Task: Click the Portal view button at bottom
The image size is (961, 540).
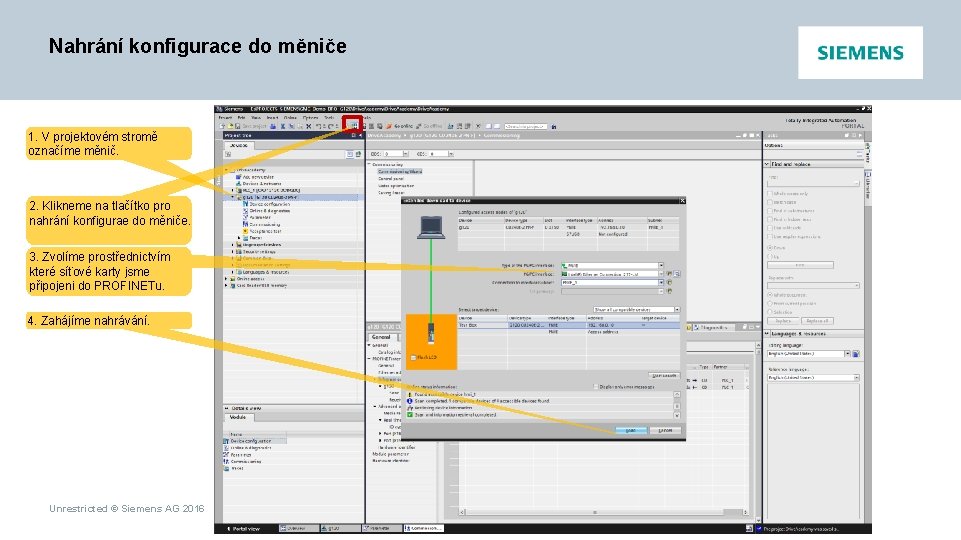Action: pos(245,528)
